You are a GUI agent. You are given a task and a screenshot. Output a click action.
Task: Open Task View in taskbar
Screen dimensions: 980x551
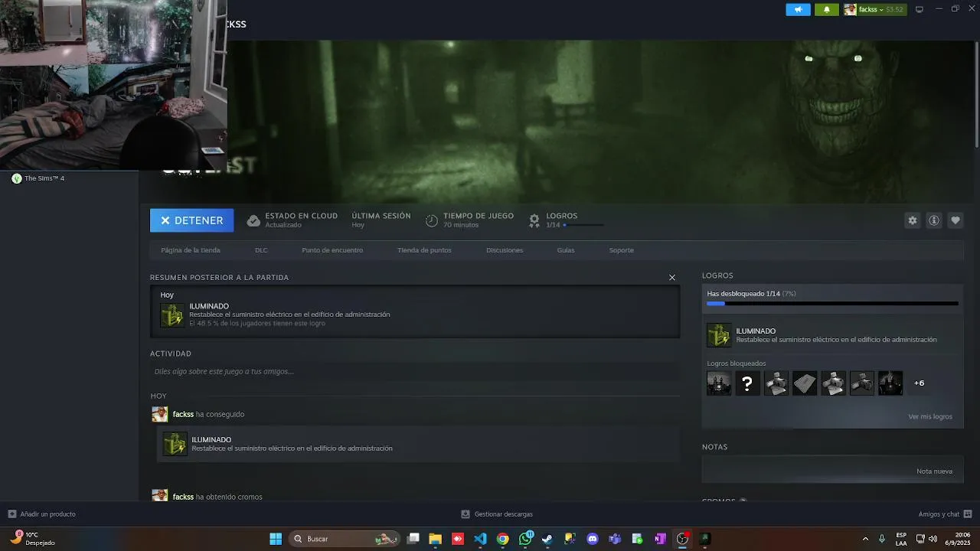click(413, 539)
